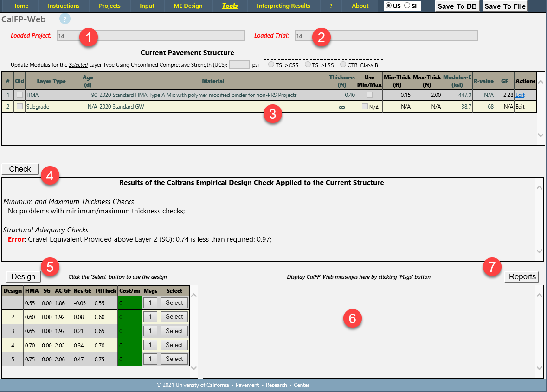
Task: Open the ME Design menu
Action: 187,6
